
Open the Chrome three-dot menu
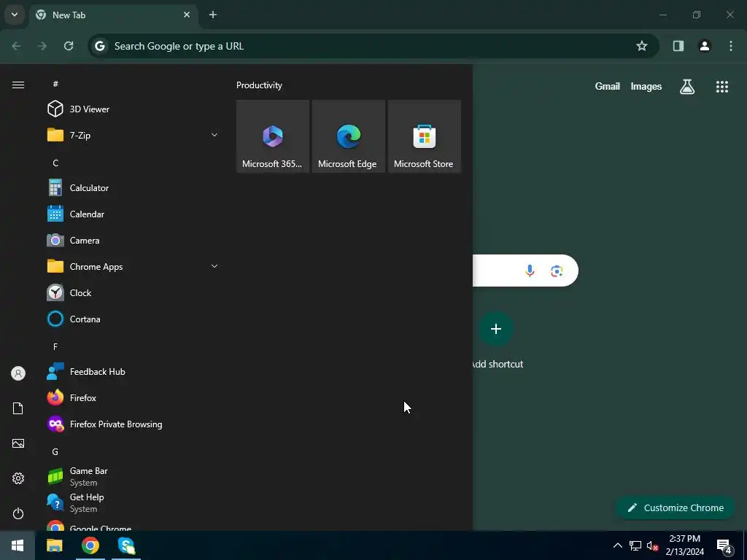[731, 46]
